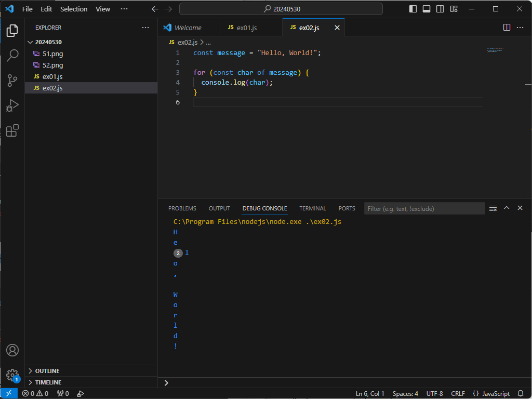Select ex02.js in the explorer tree
This screenshot has height=399, width=532.
pos(91,88)
